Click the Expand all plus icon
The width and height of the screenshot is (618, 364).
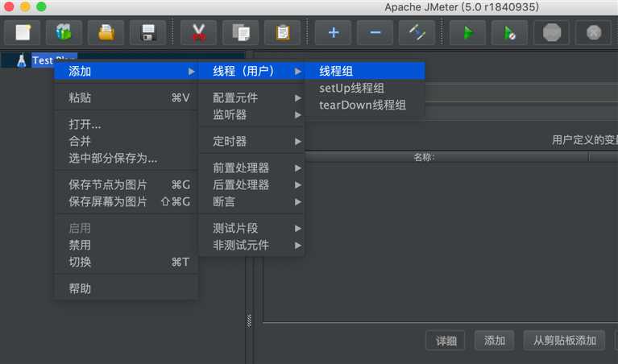pos(334,32)
